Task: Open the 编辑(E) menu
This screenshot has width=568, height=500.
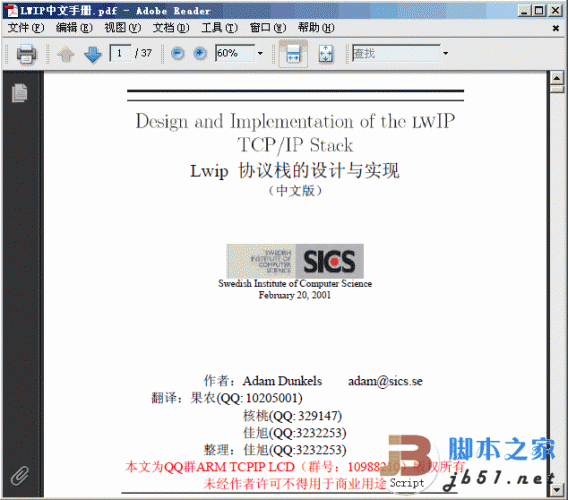Action: [x=74, y=28]
